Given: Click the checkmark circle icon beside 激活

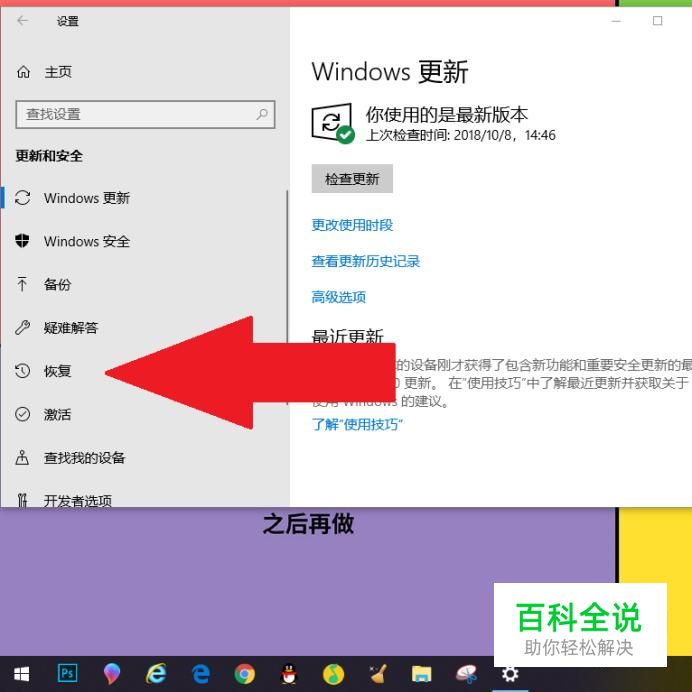Looking at the screenshot, I should point(23,414).
